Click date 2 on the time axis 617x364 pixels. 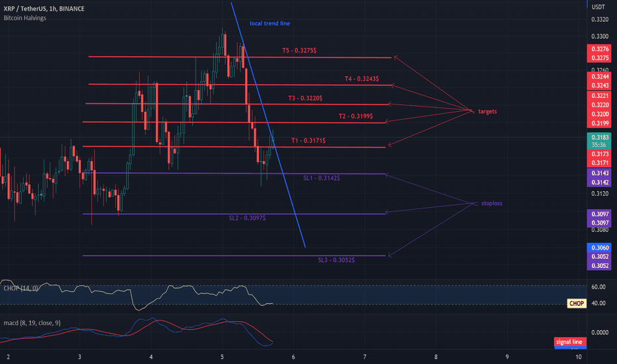pos(8,357)
